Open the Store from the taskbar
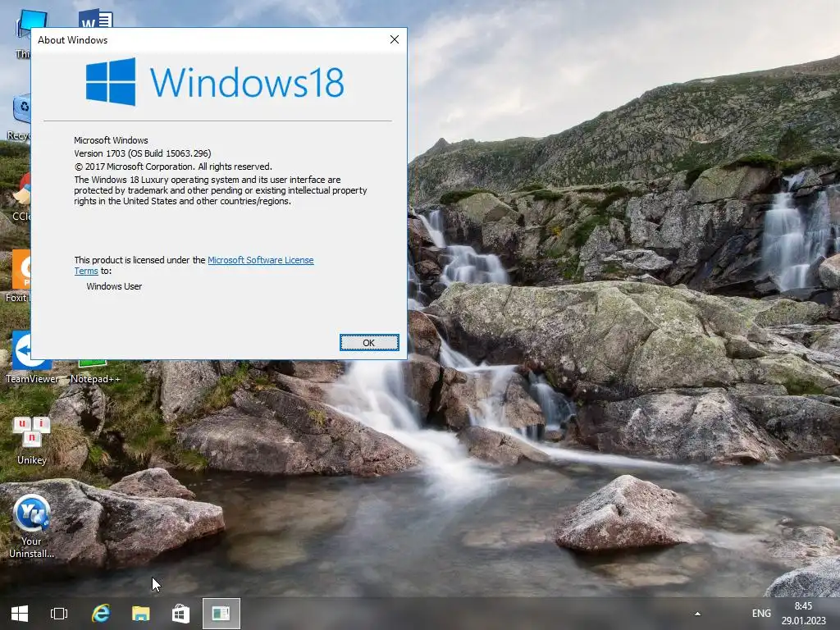 180,614
